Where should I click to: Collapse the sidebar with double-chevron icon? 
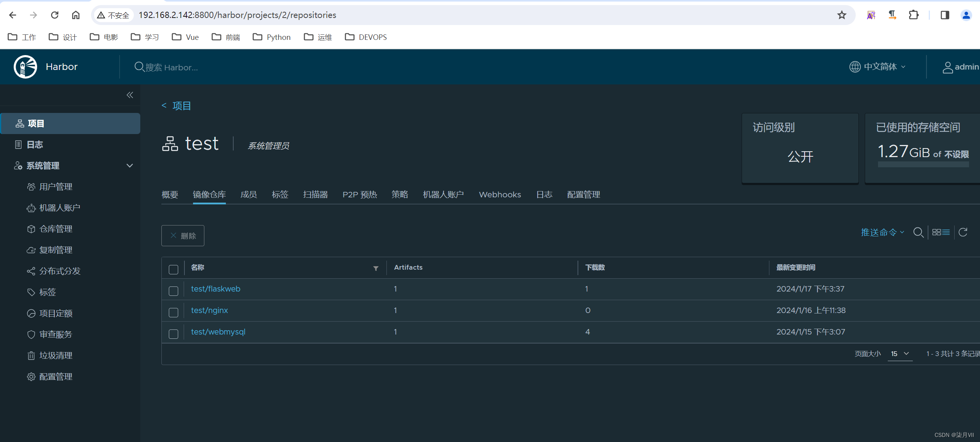[130, 95]
